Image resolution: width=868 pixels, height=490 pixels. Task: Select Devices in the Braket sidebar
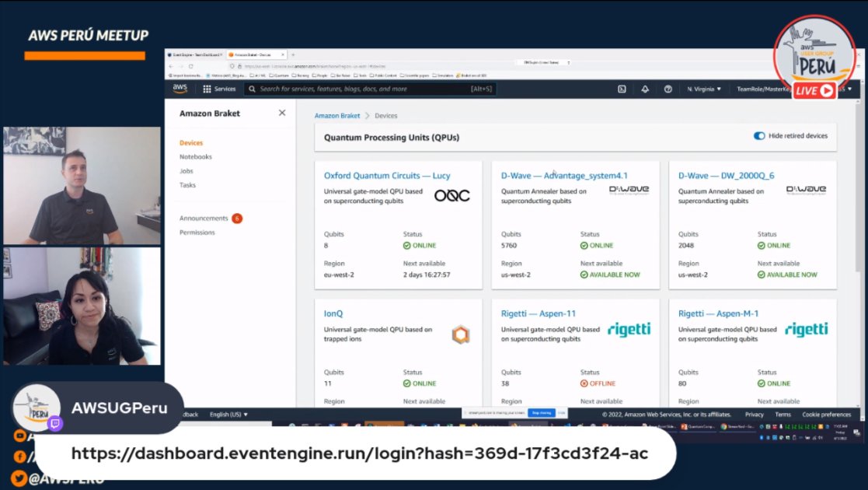[x=191, y=142]
